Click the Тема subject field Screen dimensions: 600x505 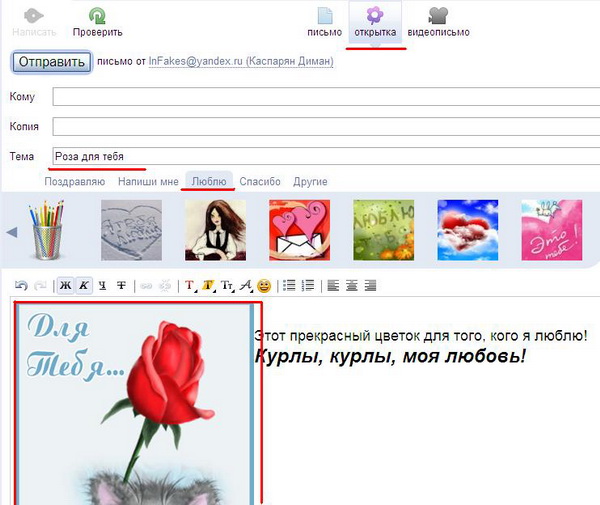point(326,156)
